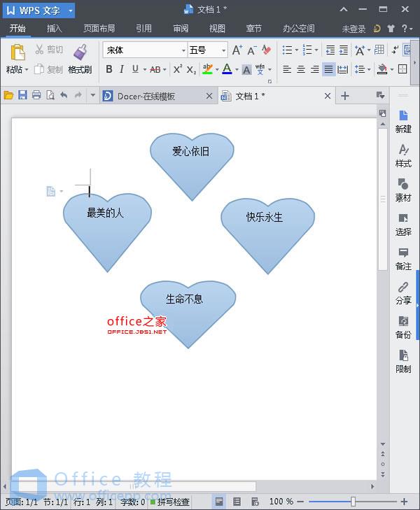Clear formatting with eraser icon
Screen dimensions: 420x510
pyautogui.click(x=267, y=50)
